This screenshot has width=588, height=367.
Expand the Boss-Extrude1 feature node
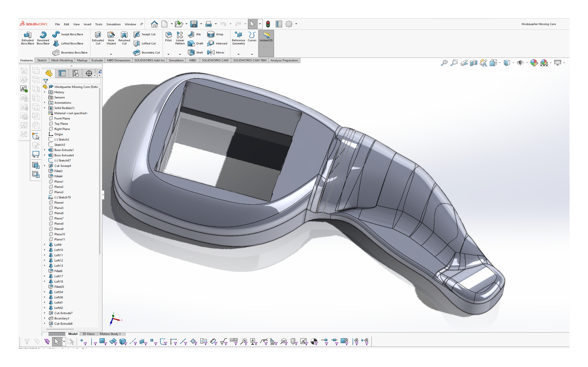click(x=45, y=150)
